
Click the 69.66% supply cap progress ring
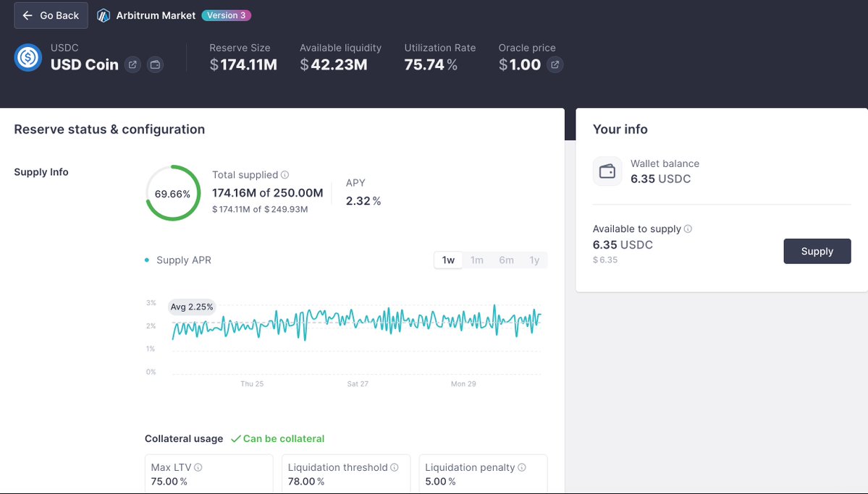coord(173,193)
